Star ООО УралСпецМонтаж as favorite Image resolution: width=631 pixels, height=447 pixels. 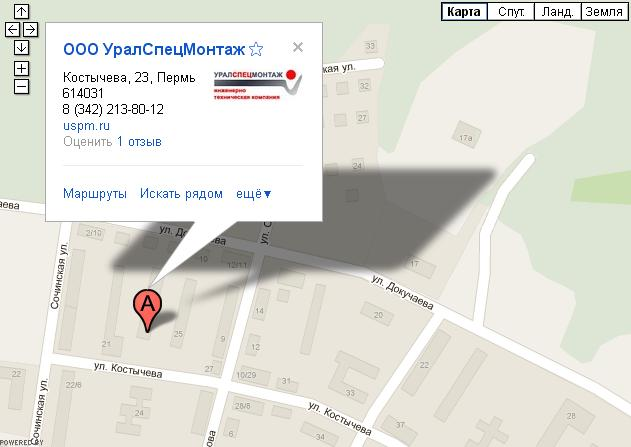click(x=256, y=49)
